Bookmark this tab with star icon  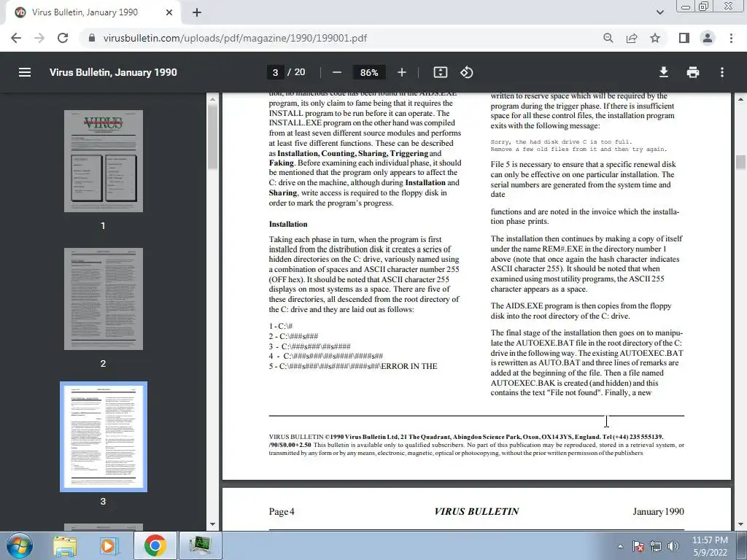click(655, 38)
